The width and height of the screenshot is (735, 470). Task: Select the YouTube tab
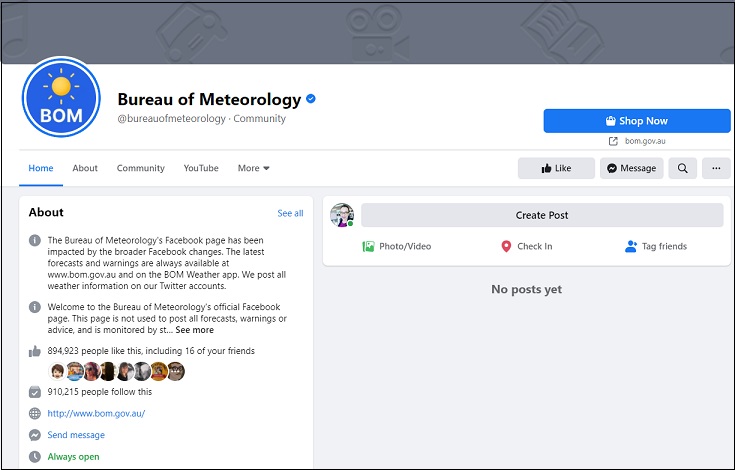201,168
